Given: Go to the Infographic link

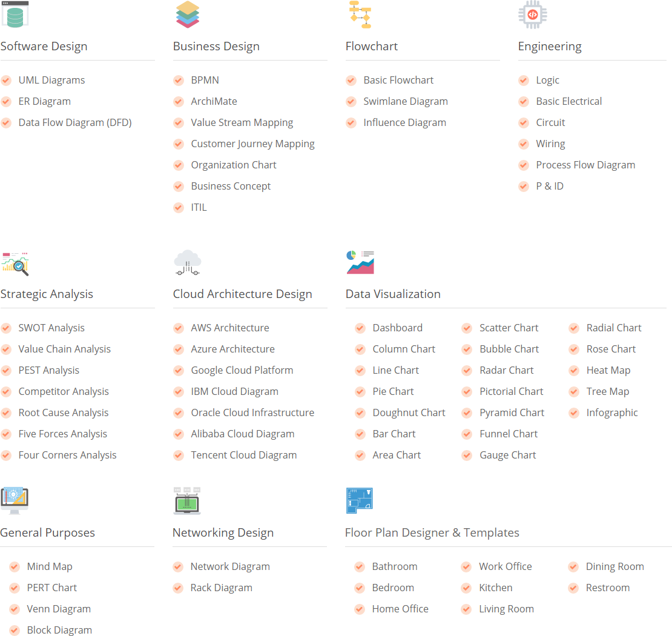Looking at the screenshot, I should point(612,413).
